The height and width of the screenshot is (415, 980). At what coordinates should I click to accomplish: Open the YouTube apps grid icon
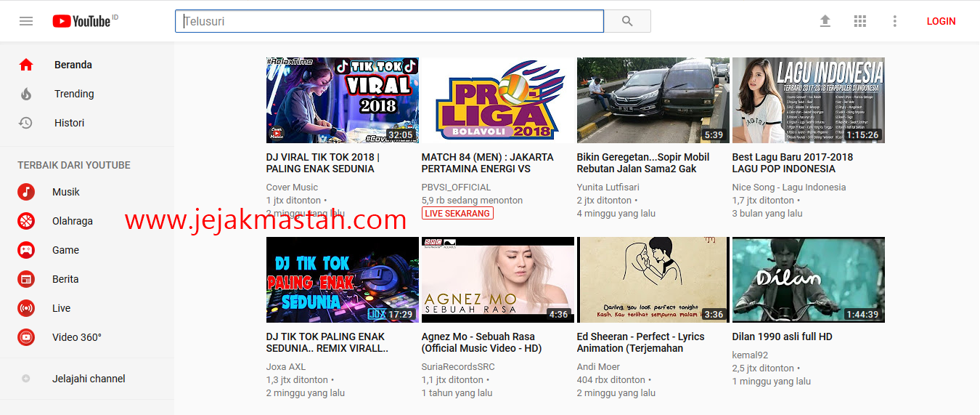[x=860, y=21]
